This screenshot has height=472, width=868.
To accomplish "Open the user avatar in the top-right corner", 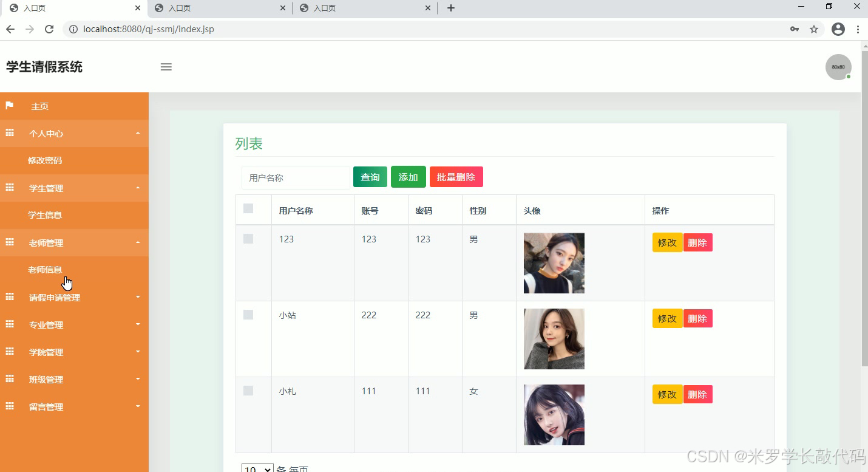I will click(838, 67).
